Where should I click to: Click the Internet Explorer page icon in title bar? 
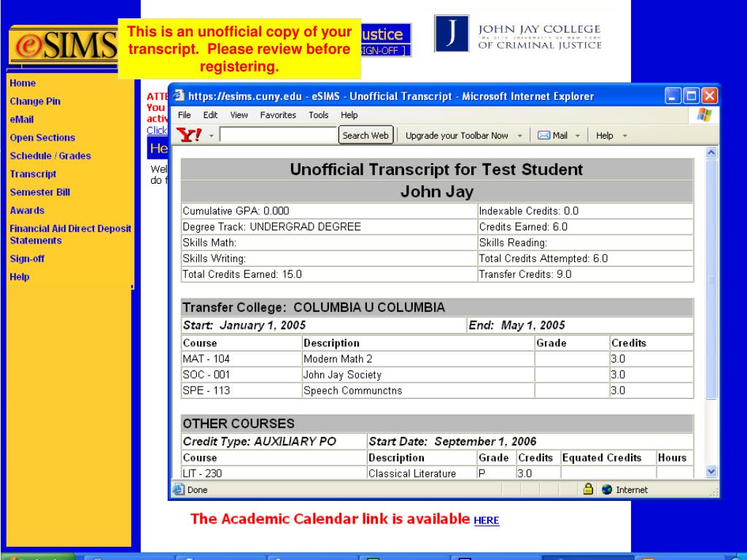(179, 96)
